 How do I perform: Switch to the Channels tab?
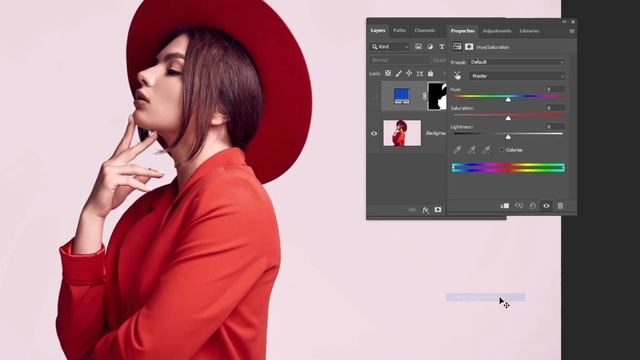(424, 31)
